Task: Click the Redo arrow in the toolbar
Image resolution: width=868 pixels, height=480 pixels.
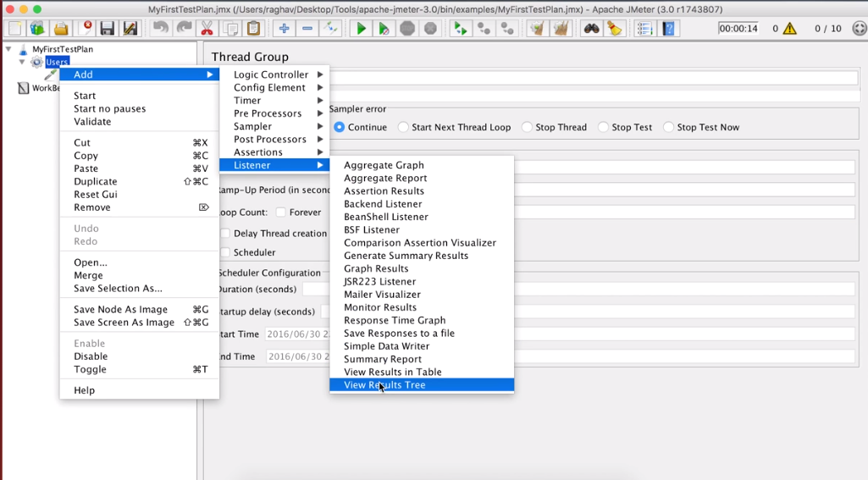Action: pyautogui.click(x=184, y=28)
